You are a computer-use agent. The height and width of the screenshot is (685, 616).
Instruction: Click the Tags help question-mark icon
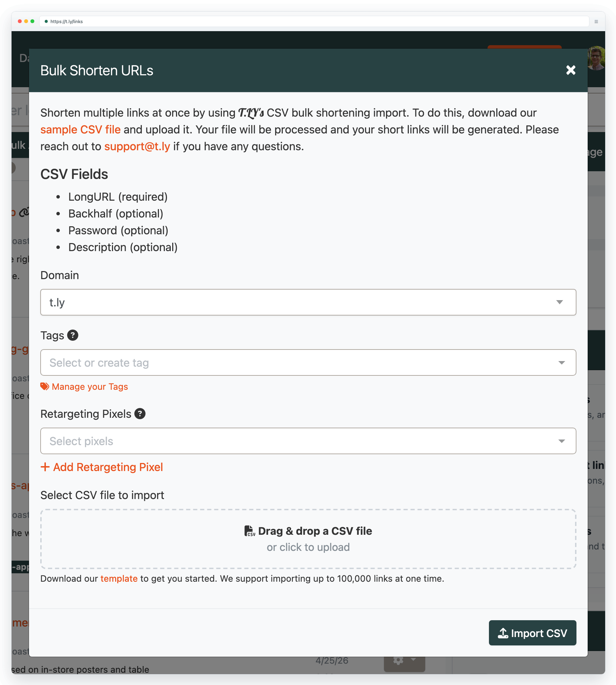click(73, 335)
